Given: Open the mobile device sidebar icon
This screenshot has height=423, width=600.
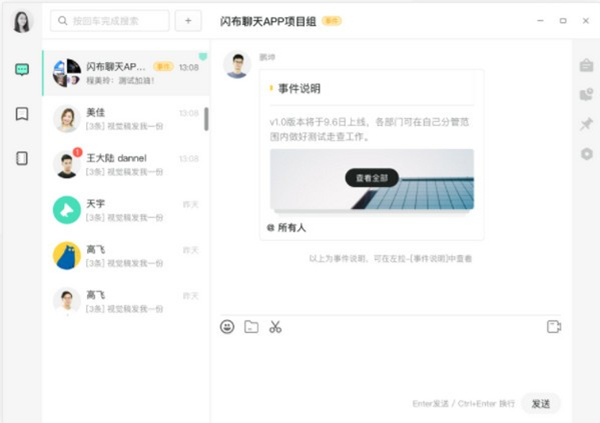Looking at the screenshot, I should click(22, 158).
